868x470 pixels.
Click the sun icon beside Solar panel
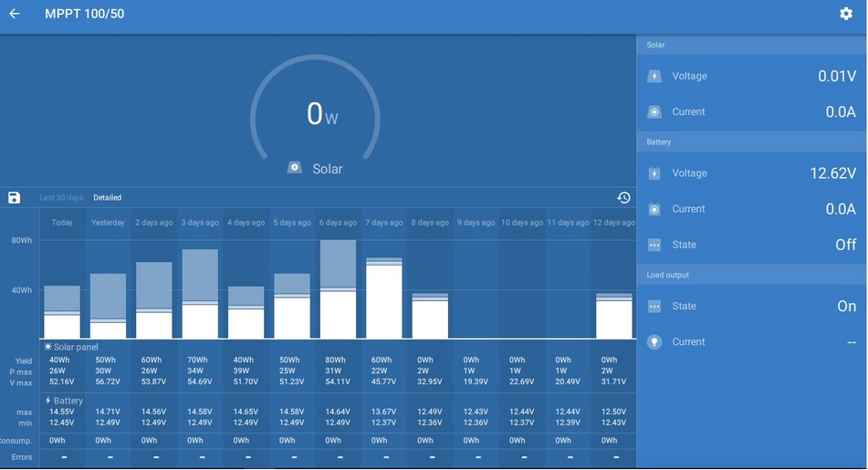48,347
